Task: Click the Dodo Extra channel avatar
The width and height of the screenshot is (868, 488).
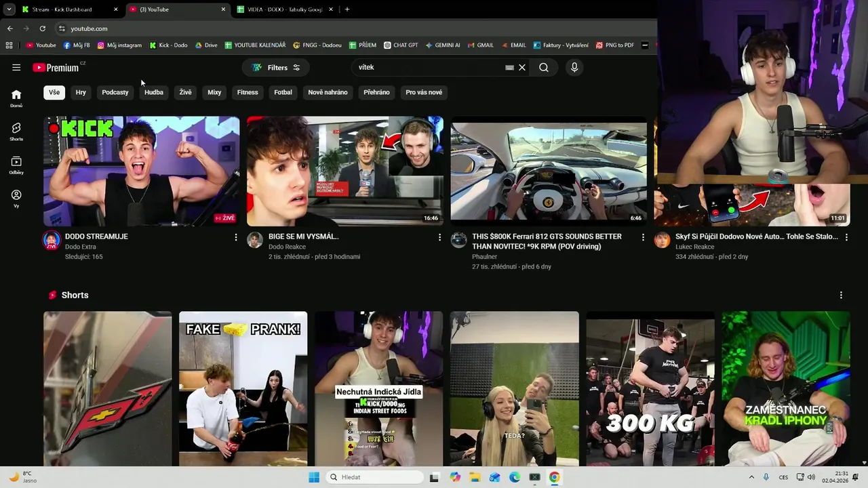Action: click(x=52, y=240)
